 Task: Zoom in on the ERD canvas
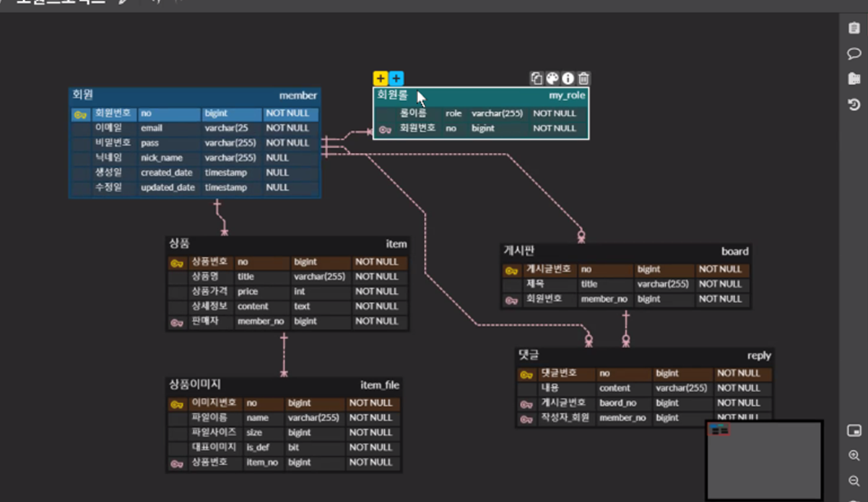[854, 456]
